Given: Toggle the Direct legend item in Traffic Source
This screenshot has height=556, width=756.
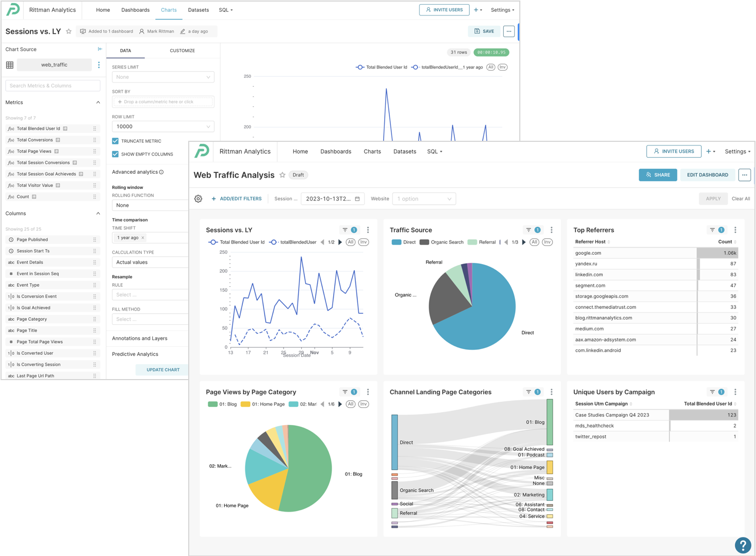Looking at the screenshot, I should 403,242.
